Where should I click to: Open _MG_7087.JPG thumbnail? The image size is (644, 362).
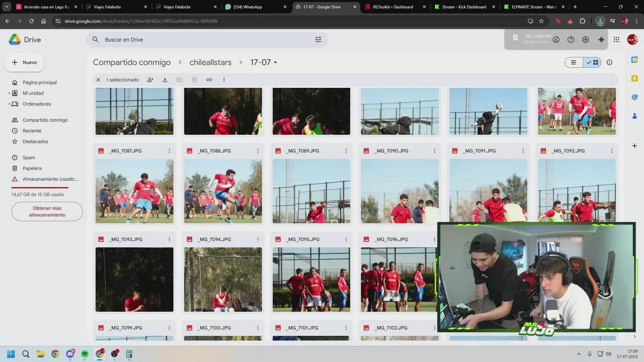click(134, 191)
